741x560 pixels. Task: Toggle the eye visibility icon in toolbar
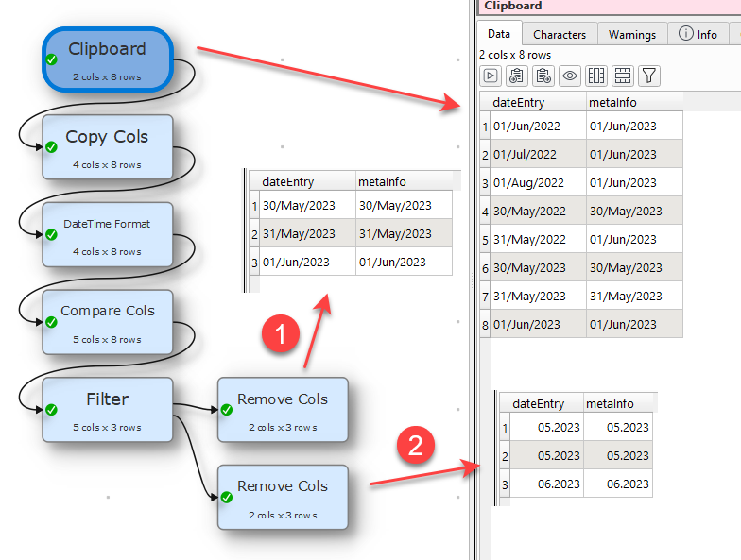(570, 76)
